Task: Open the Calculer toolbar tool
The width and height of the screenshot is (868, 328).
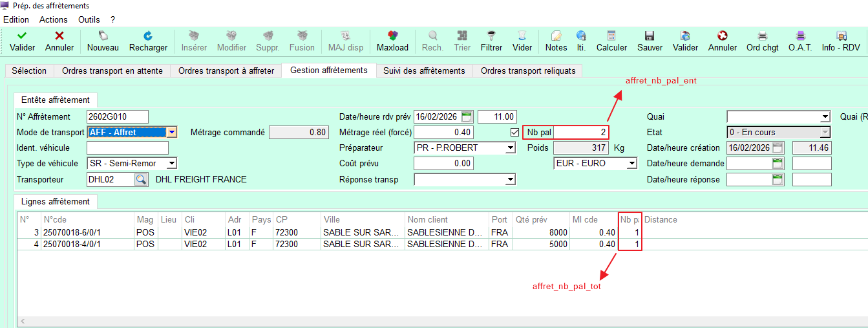Action: tap(611, 36)
